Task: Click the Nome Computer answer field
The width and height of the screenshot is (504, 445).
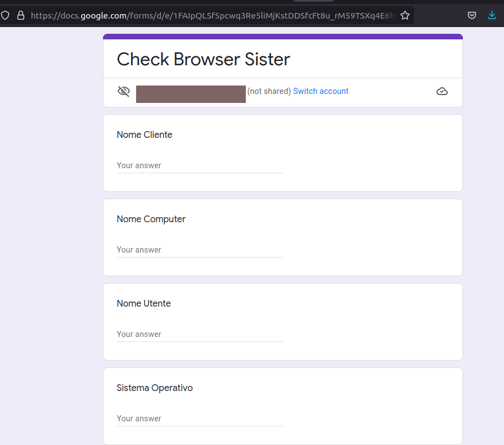Action: [x=200, y=250]
